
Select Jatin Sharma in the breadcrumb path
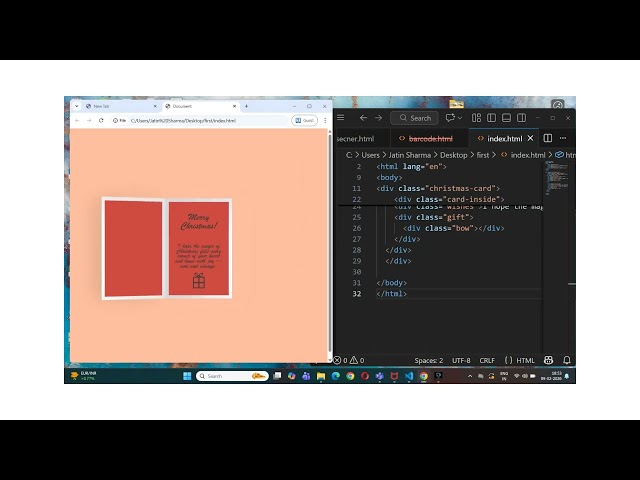click(409, 155)
